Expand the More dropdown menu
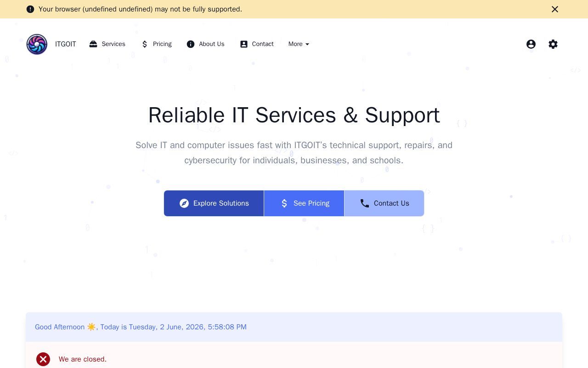 tap(299, 44)
